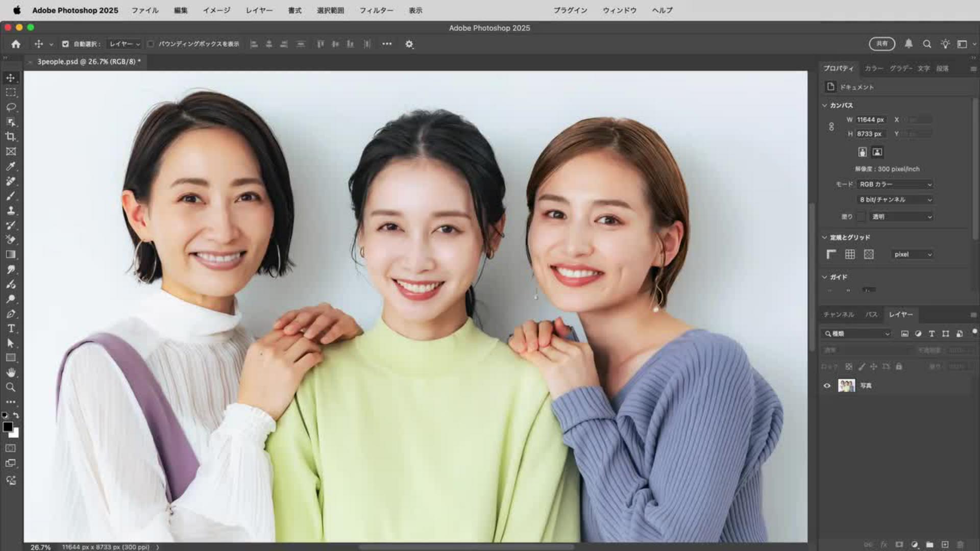This screenshot has height=551, width=980.
Task: Select the Crop tool
Action: tap(11, 137)
